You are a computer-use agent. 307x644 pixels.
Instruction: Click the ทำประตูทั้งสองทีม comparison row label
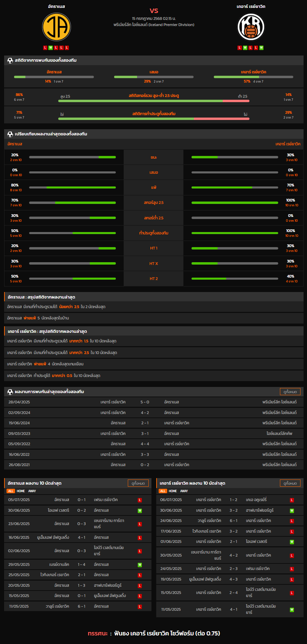pos(154,233)
